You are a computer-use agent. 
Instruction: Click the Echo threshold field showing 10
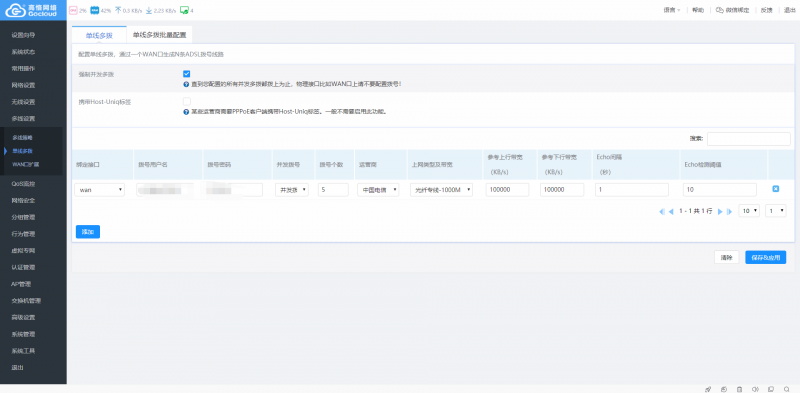tap(719, 190)
